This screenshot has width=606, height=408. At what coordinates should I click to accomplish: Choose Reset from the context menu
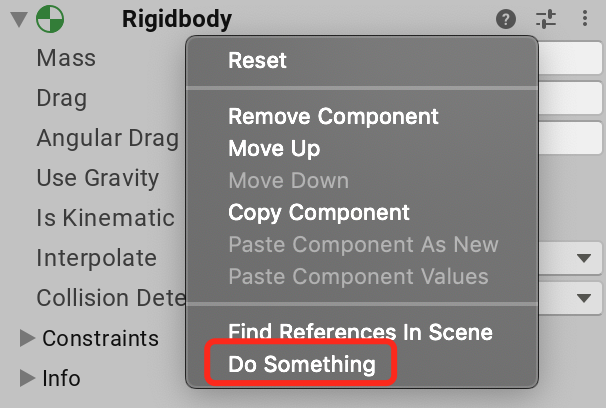point(257,60)
